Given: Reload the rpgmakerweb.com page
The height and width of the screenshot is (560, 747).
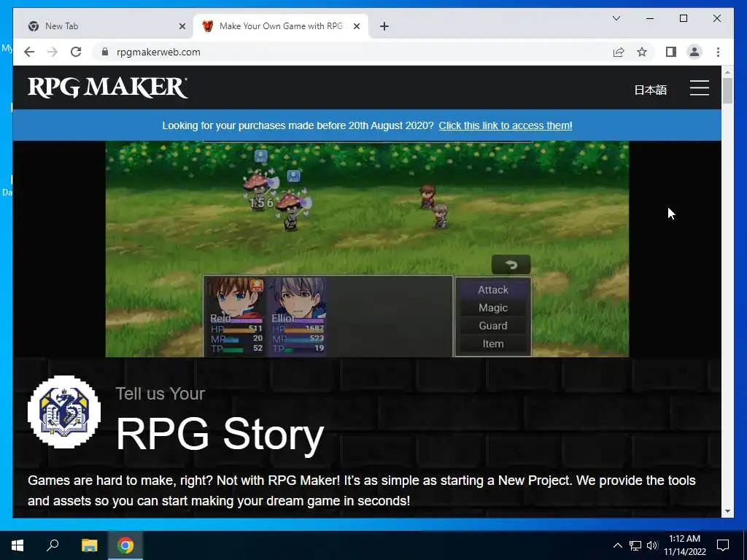Looking at the screenshot, I should tap(76, 52).
